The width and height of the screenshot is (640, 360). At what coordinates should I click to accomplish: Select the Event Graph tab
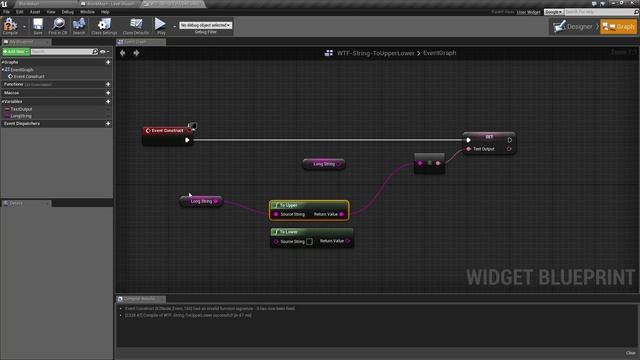tap(141, 42)
